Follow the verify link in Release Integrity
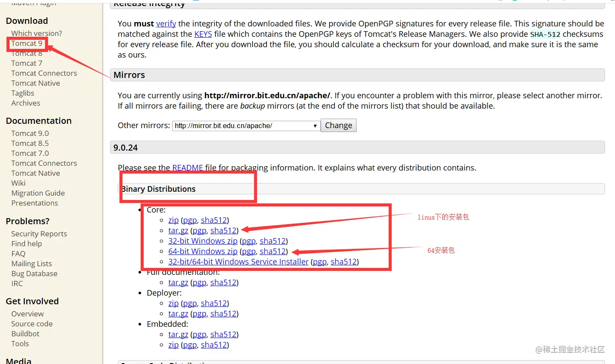The width and height of the screenshot is (615, 364). click(x=166, y=24)
